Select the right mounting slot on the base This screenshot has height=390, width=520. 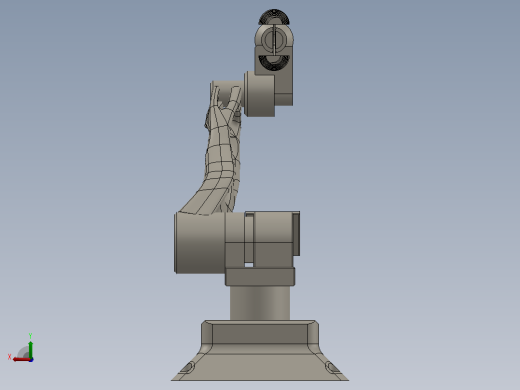pos(332,368)
